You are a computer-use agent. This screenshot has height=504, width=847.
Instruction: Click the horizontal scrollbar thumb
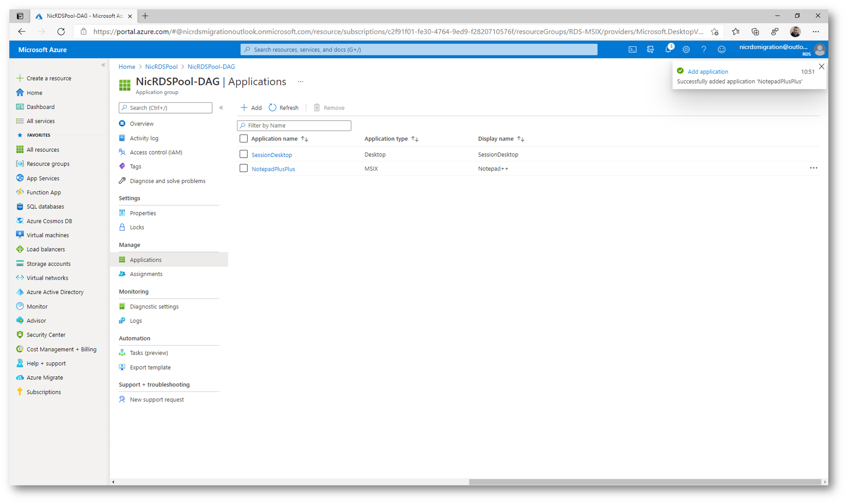coord(645,482)
